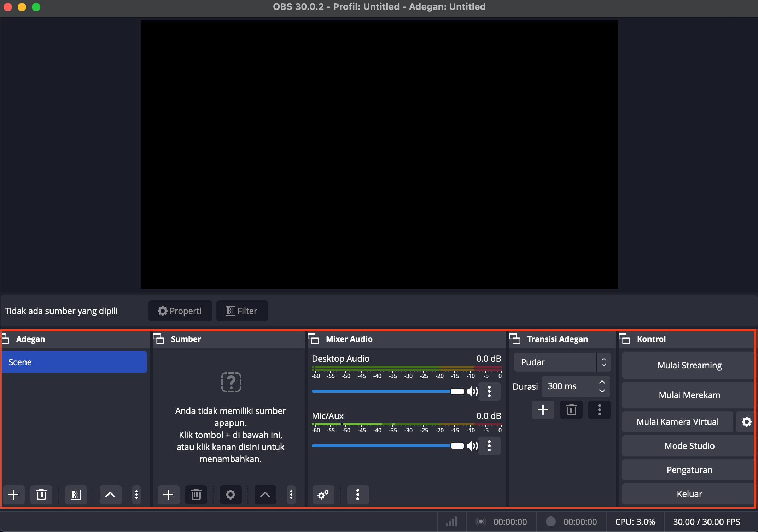Image resolution: width=758 pixels, height=532 pixels.
Task: Click the Mulai Streaming button
Action: (689, 365)
